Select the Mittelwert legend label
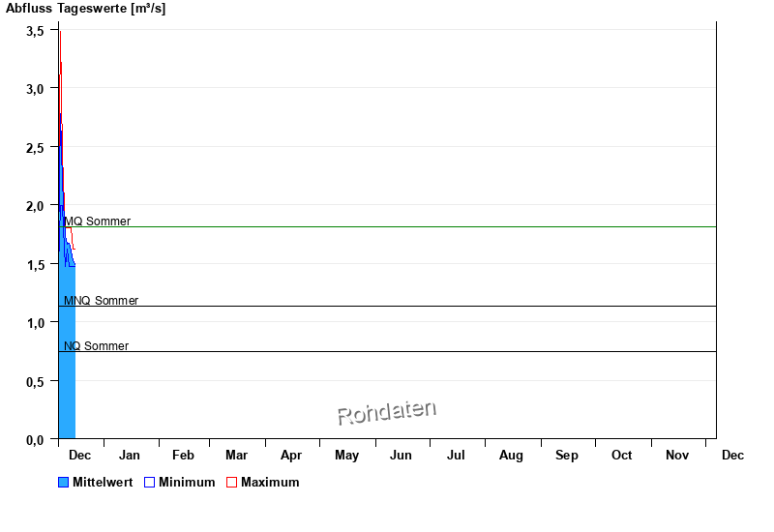The height and width of the screenshot is (532, 774). point(103,483)
